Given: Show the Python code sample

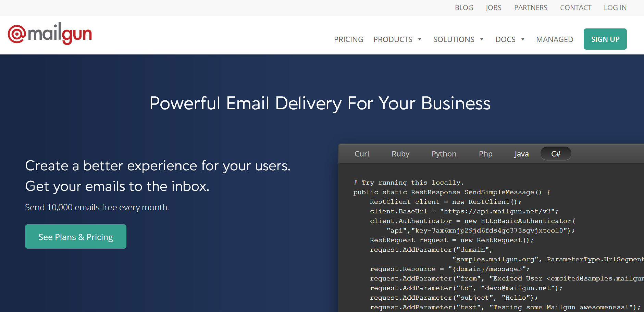Looking at the screenshot, I should tap(444, 154).
